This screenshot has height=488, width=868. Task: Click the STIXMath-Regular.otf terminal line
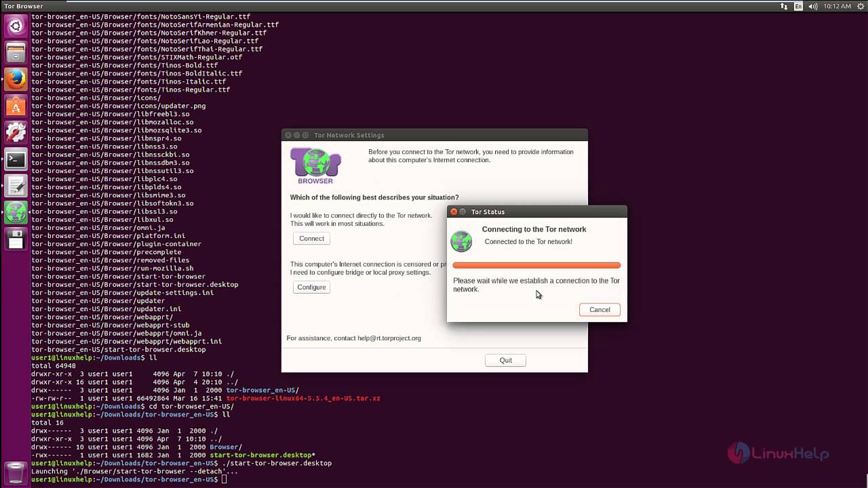click(136, 57)
